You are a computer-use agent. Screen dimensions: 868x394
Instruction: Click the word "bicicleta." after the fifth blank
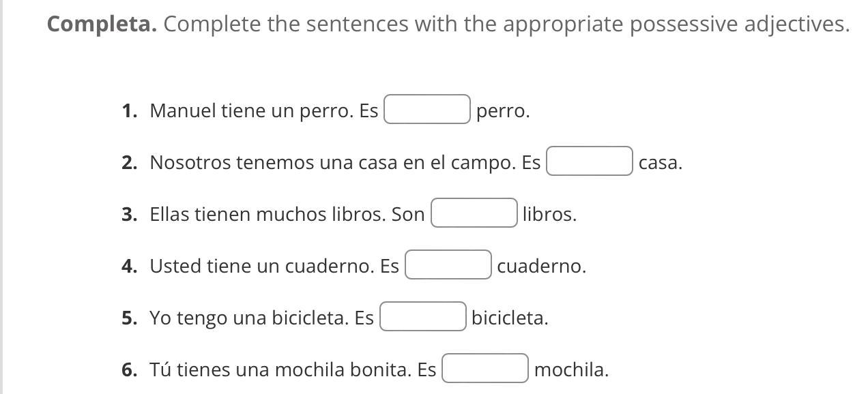pos(510,318)
